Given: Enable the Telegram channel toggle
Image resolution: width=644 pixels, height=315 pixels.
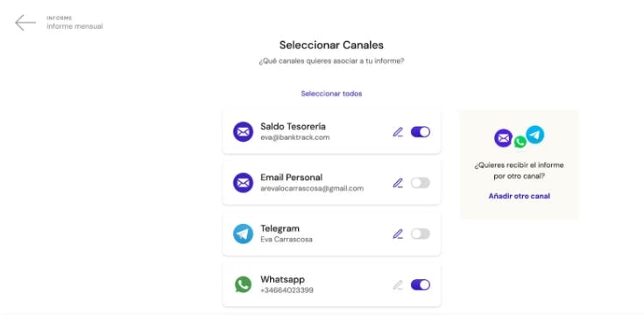Looking at the screenshot, I should pyautogui.click(x=421, y=234).
